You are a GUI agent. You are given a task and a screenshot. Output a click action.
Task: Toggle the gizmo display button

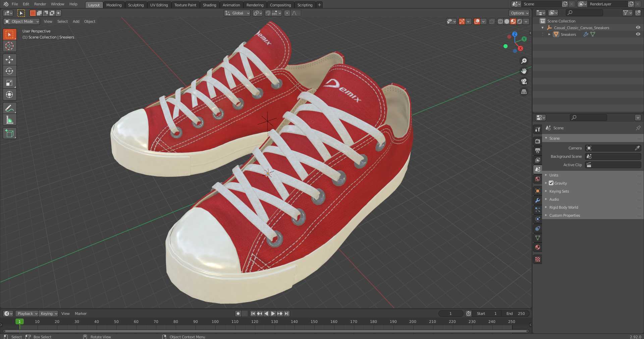tap(462, 21)
